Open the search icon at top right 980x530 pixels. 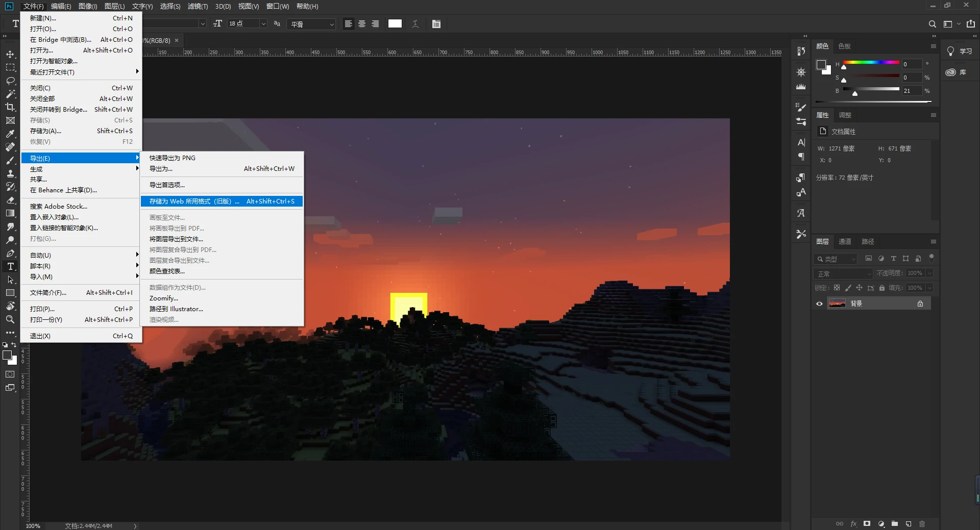[932, 24]
